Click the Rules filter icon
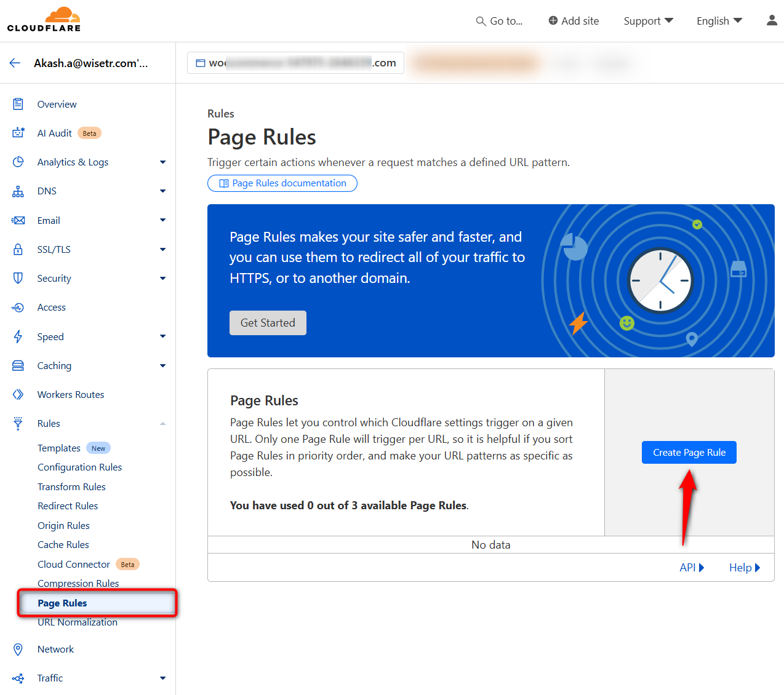This screenshot has height=695, width=784. point(18,423)
